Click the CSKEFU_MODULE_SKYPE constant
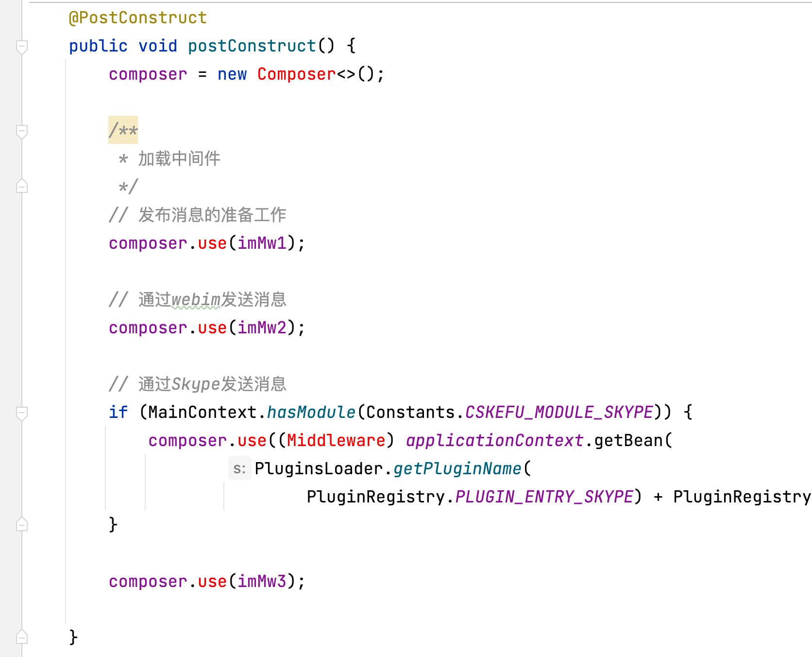Screen dimensions: 812x657 (x=558, y=412)
